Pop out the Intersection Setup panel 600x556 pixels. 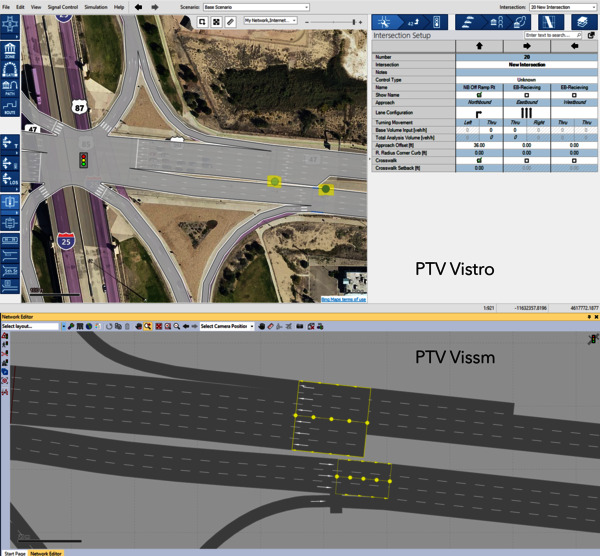click(x=591, y=35)
